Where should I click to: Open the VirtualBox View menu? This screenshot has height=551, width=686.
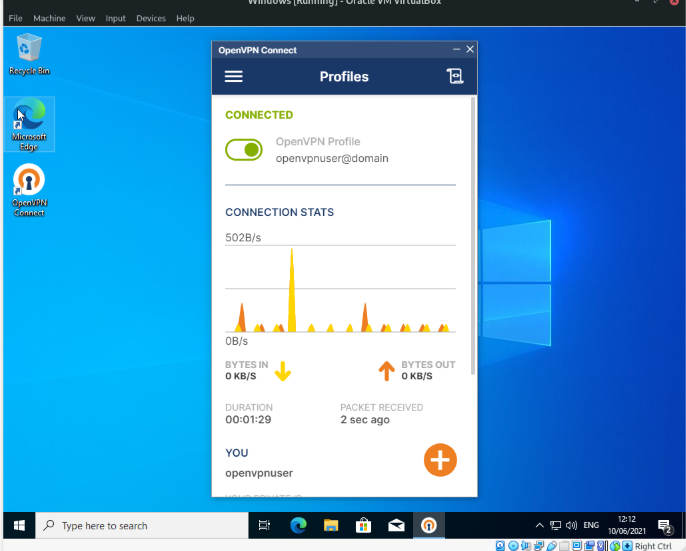pyautogui.click(x=85, y=18)
